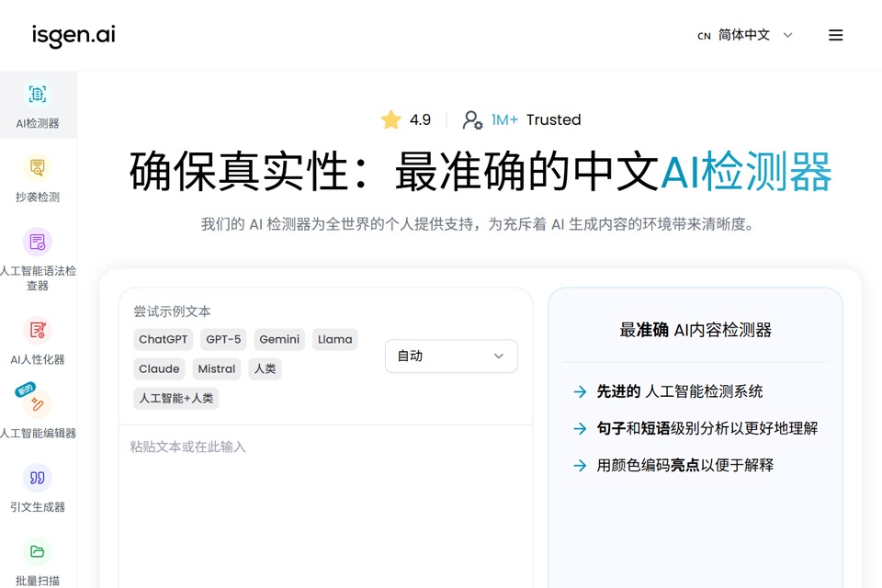Load the Llama sample text

point(334,339)
